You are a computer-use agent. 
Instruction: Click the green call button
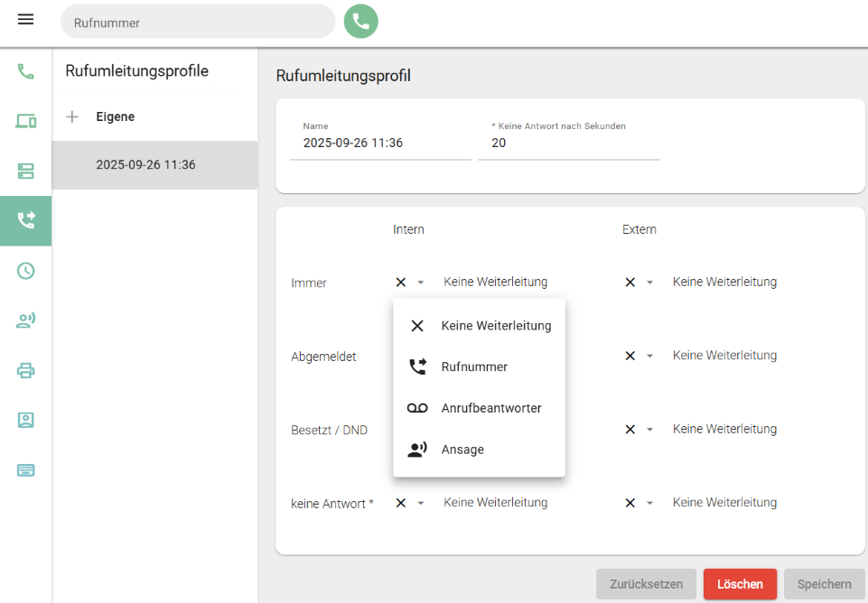tap(360, 22)
